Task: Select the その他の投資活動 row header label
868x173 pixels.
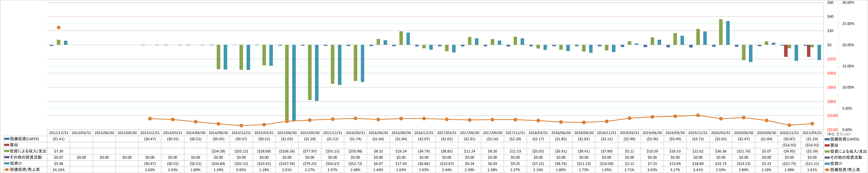Action: [x=26, y=157]
